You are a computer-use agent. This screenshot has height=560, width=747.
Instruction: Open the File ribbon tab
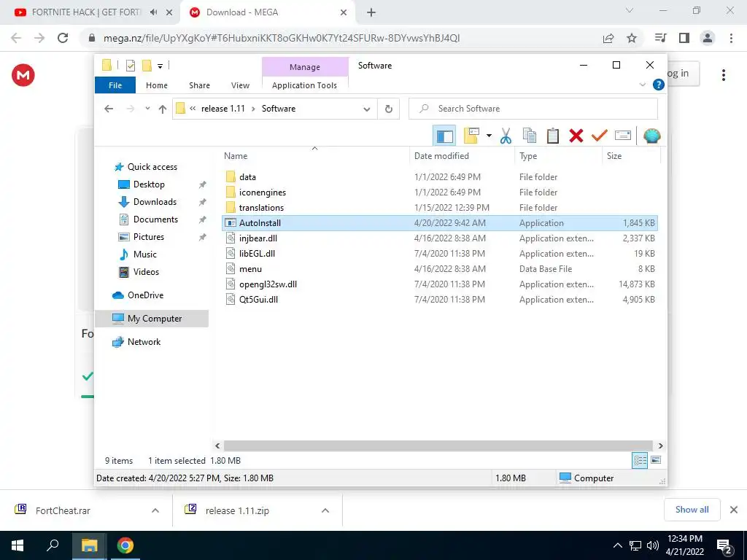point(115,85)
